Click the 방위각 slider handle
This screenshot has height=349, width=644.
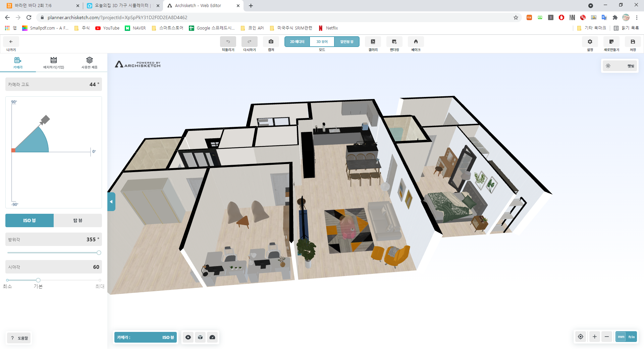tap(99, 253)
